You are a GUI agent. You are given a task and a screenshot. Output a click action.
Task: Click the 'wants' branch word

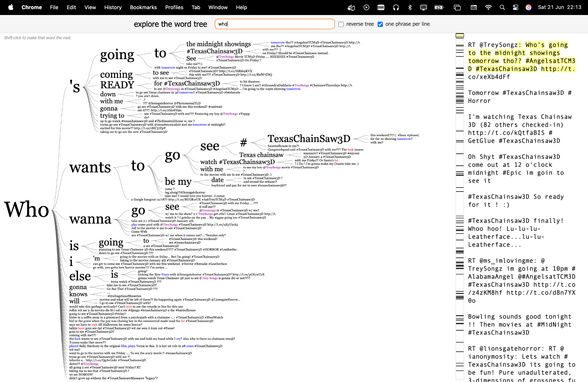click(x=90, y=167)
